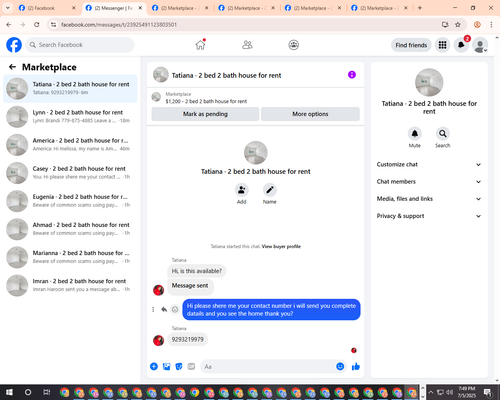Click the Name pencil edit icon

[x=269, y=190]
